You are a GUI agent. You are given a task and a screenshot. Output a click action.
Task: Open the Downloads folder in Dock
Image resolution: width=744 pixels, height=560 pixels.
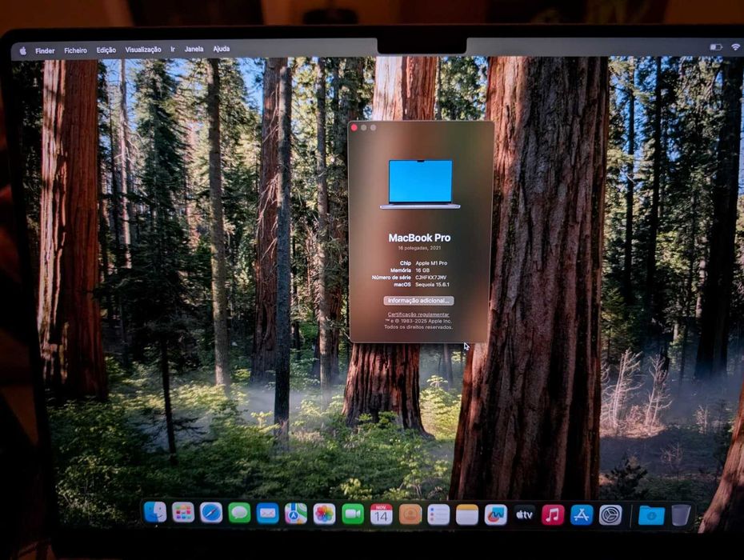pos(651,516)
